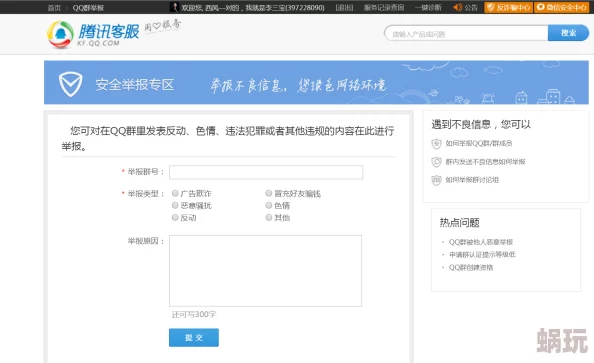Click the 安全举报专区 banner heading

[134, 84]
